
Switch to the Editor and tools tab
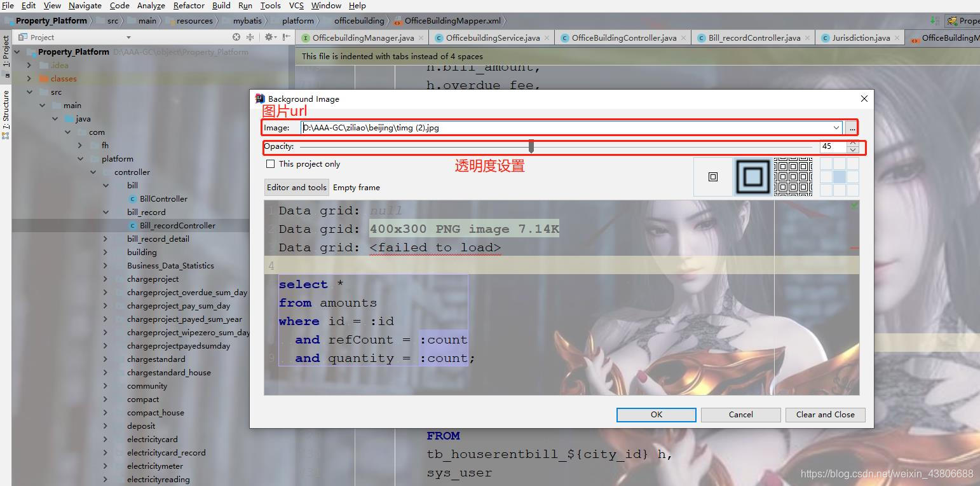pos(297,188)
